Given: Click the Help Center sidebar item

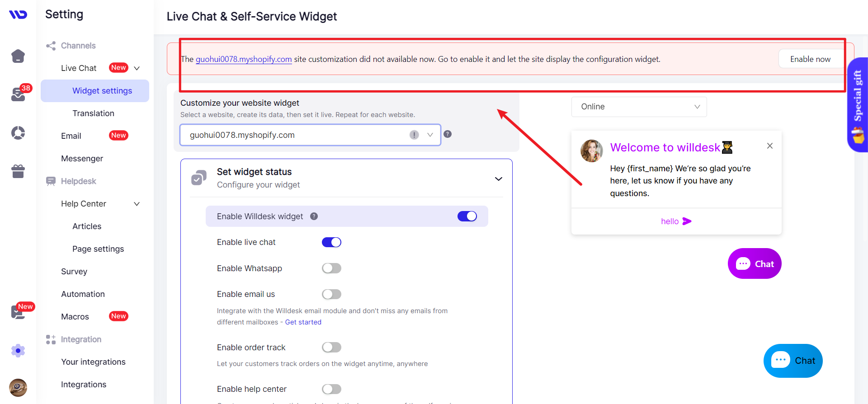Looking at the screenshot, I should 84,204.
